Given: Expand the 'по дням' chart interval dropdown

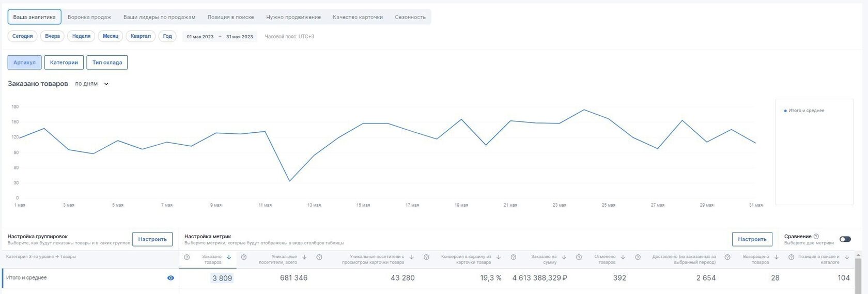Looking at the screenshot, I should [x=91, y=84].
